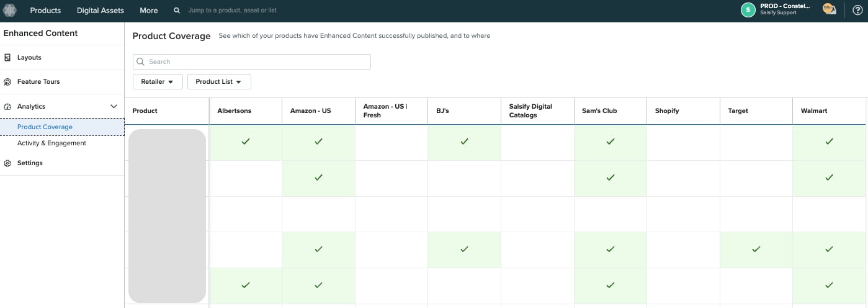Screen dimensions: 868x308
Task: Click the Settings gear icon in sidebar
Action: pos(7,163)
